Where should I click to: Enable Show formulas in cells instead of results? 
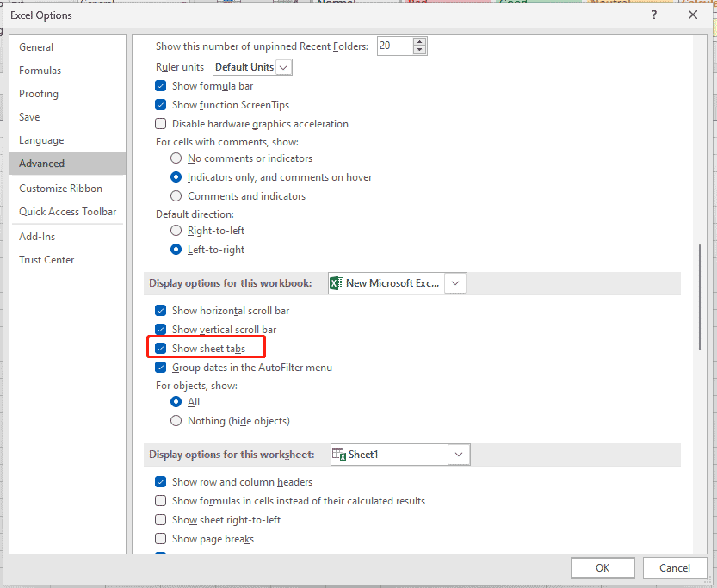pos(160,500)
